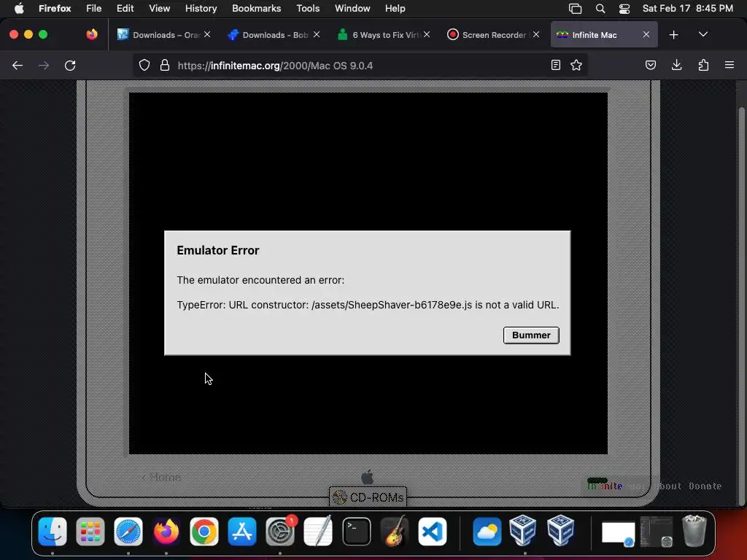Open Google Chrome from the Dock

point(204,532)
